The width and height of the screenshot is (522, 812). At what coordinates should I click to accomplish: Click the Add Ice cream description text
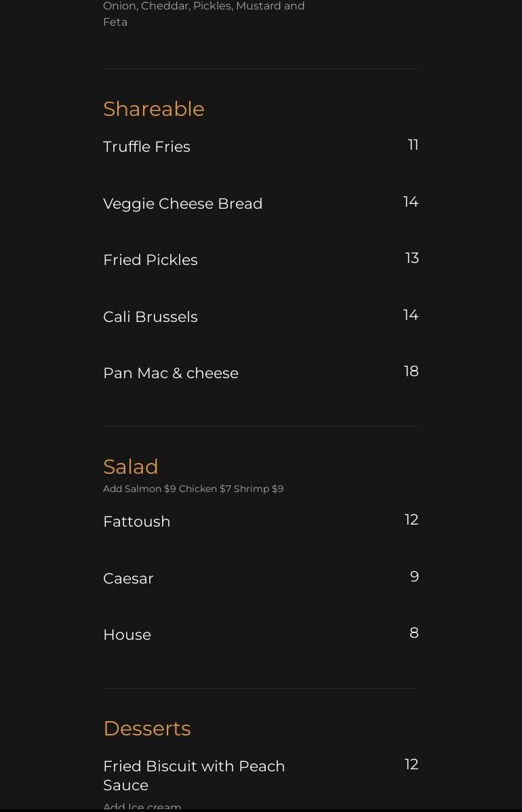[142, 806]
